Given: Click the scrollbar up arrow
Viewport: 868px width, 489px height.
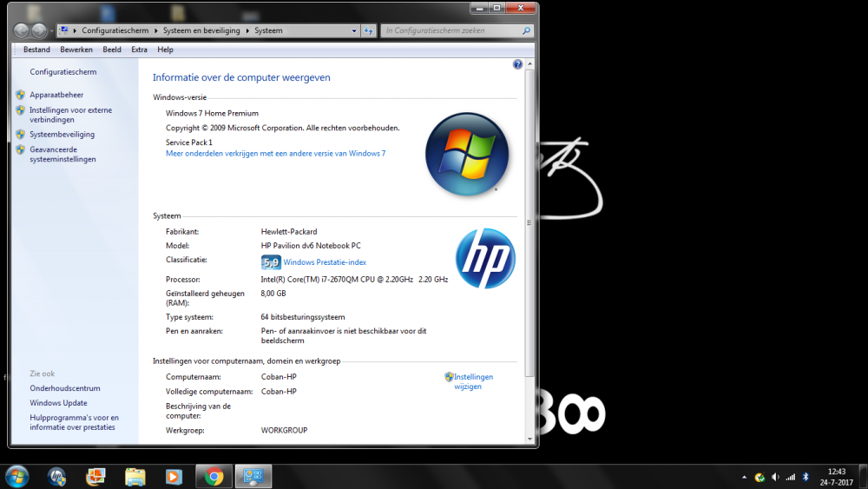Looking at the screenshot, I should click(529, 64).
